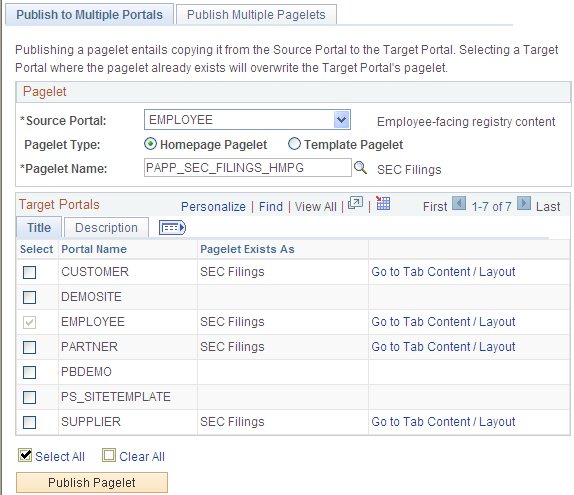Viewport: 574px width, 495px height.
Task: Click the 1-7 of 7 row counter
Action: (x=491, y=206)
